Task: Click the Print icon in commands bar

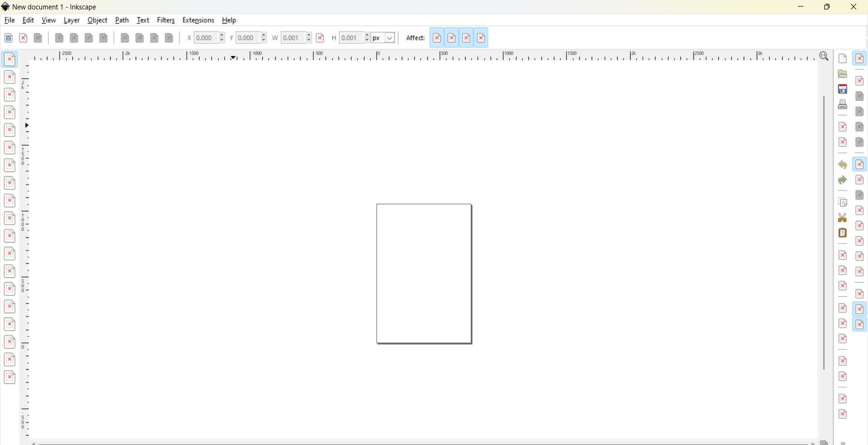Action: (x=843, y=105)
